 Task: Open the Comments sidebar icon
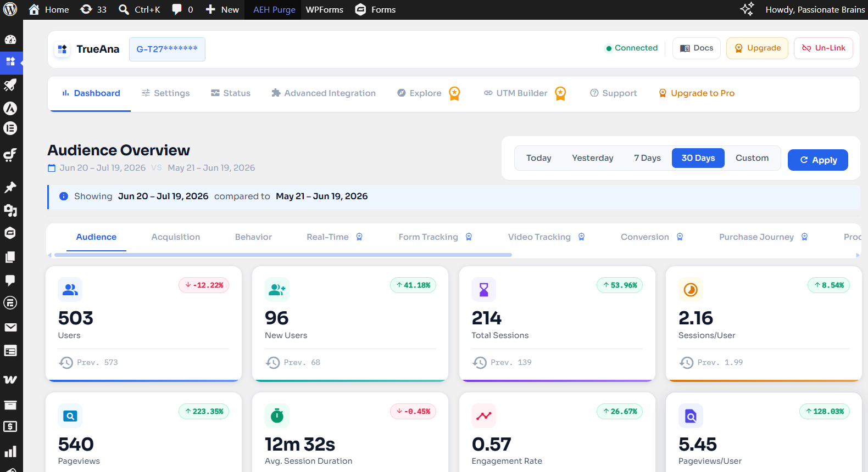pyautogui.click(x=10, y=280)
